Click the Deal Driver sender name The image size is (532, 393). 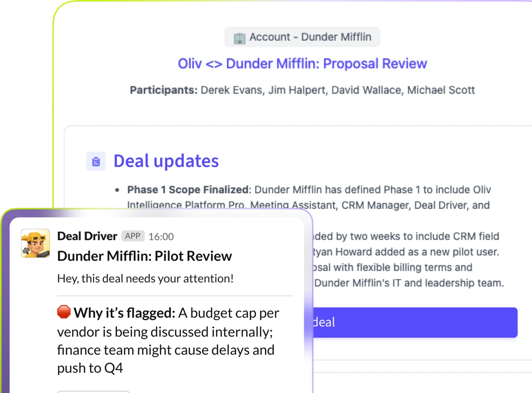[x=87, y=236]
